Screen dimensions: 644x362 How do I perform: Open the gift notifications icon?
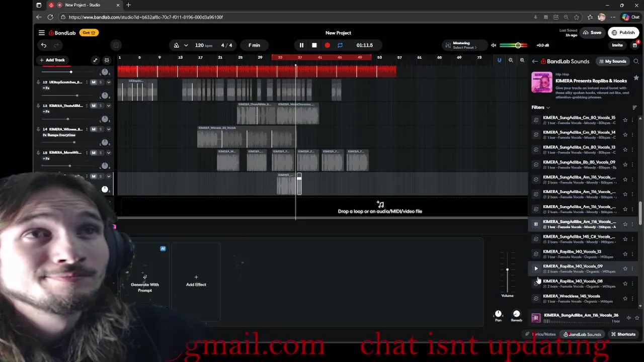(x=635, y=45)
